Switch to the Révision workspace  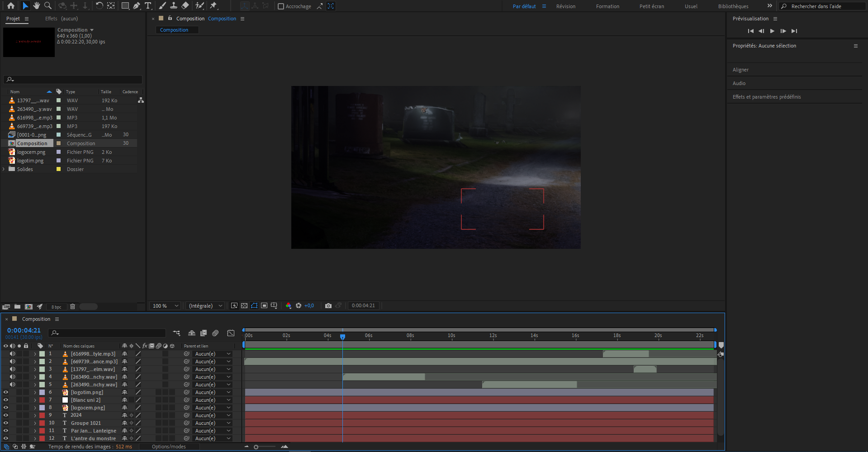point(565,6)
